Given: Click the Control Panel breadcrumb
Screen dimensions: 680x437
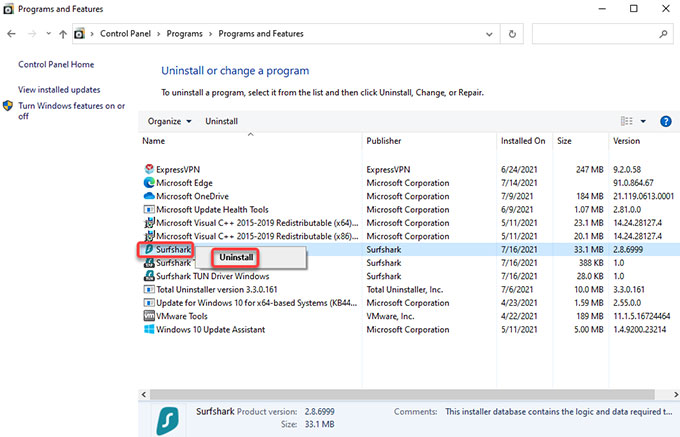Looking at the screenshot, I should (x=125, y=34).
